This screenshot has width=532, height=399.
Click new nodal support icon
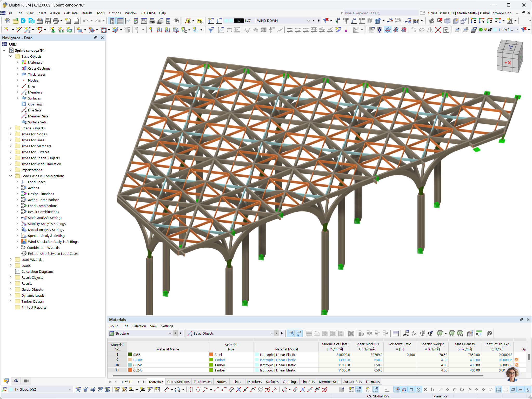(53, 30)
